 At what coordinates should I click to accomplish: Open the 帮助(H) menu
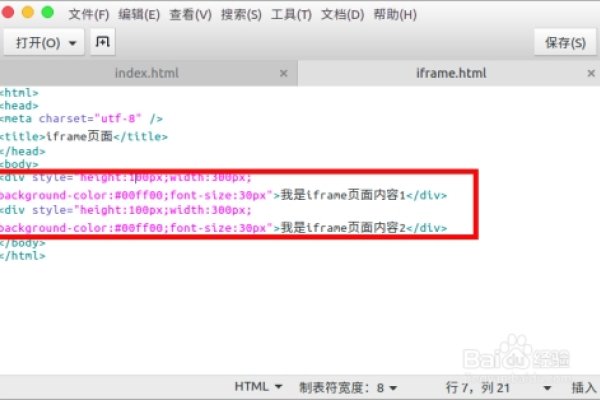point(395,15)
